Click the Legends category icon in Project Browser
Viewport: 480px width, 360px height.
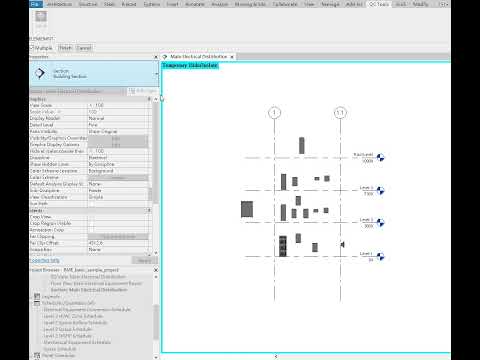[37, 296]
